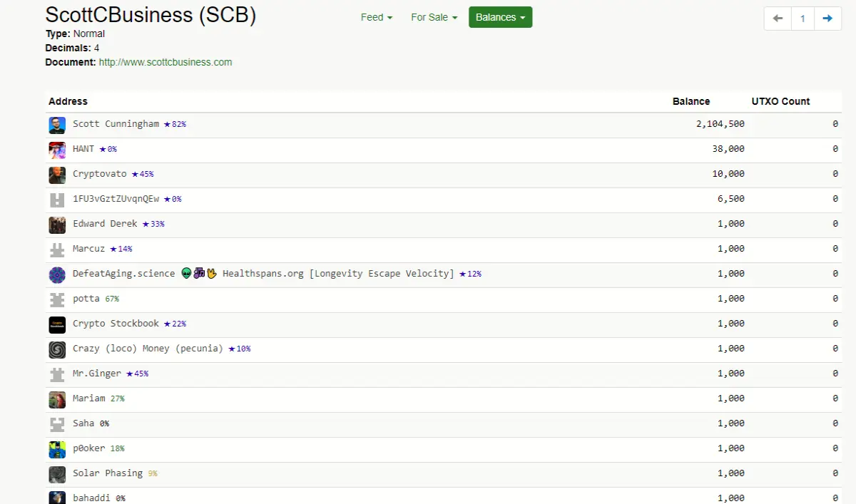Go to previous page arrow

pyautogui.click(x=778, y=19)
